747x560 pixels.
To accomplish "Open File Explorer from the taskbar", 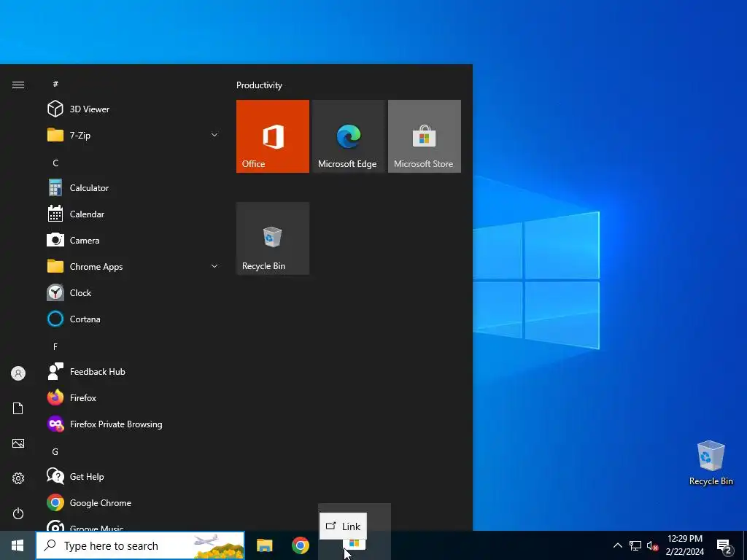I will click(x=264, y=545).
